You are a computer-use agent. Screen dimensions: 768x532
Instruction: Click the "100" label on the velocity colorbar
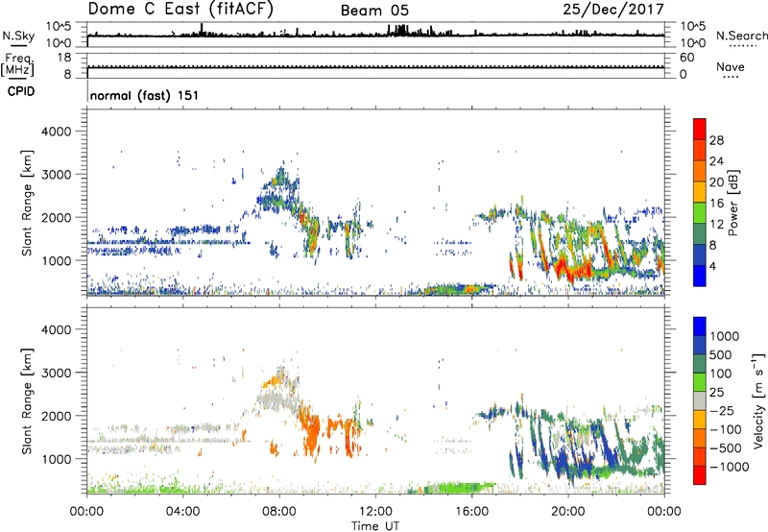[x=719, y=374]
